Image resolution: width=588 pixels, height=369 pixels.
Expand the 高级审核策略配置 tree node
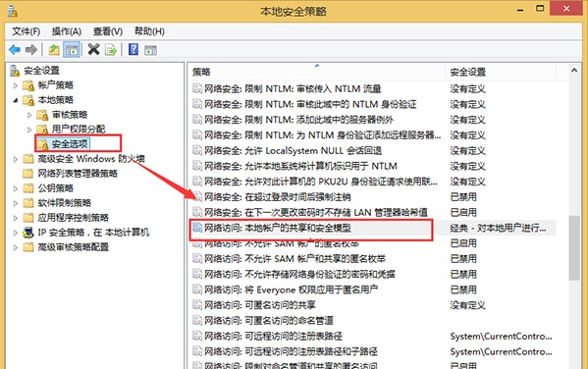point(16,247)
